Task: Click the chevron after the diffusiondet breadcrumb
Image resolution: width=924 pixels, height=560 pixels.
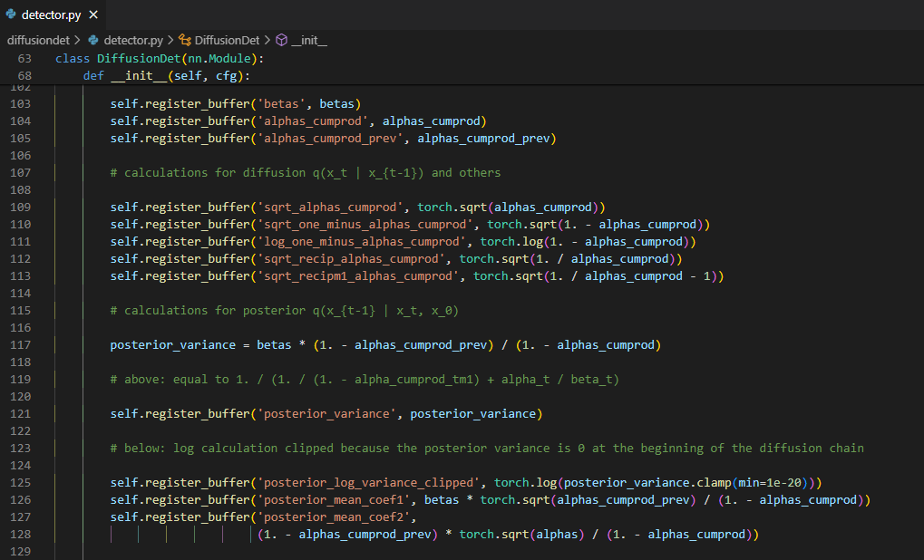Action: 76,41
